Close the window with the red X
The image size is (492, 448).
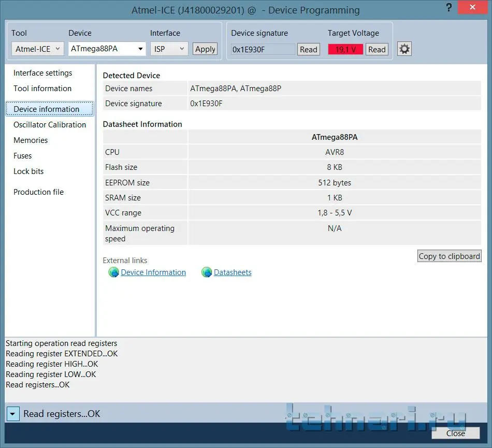tap(472, 7)
